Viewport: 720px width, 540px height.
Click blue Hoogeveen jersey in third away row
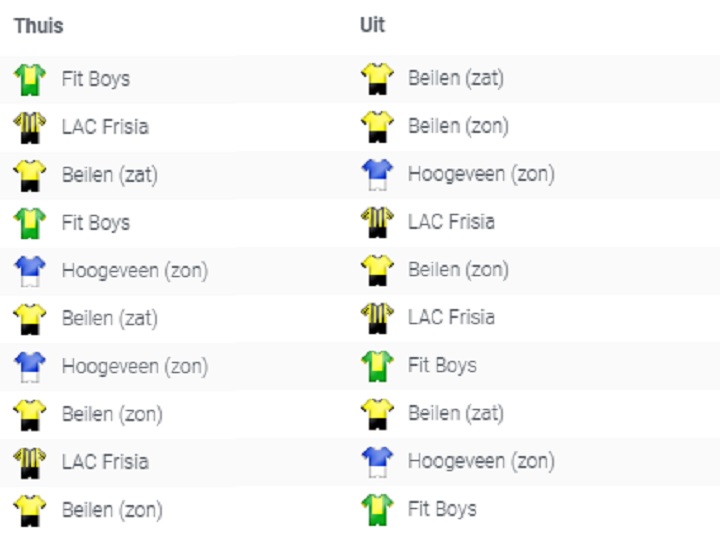pos(377,174)
